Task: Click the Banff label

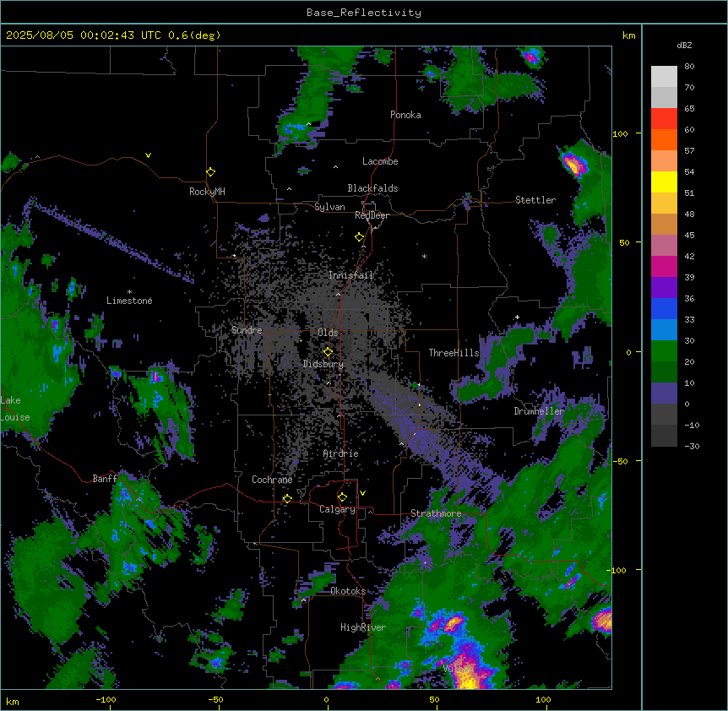Action: click(x=105, y=479)
